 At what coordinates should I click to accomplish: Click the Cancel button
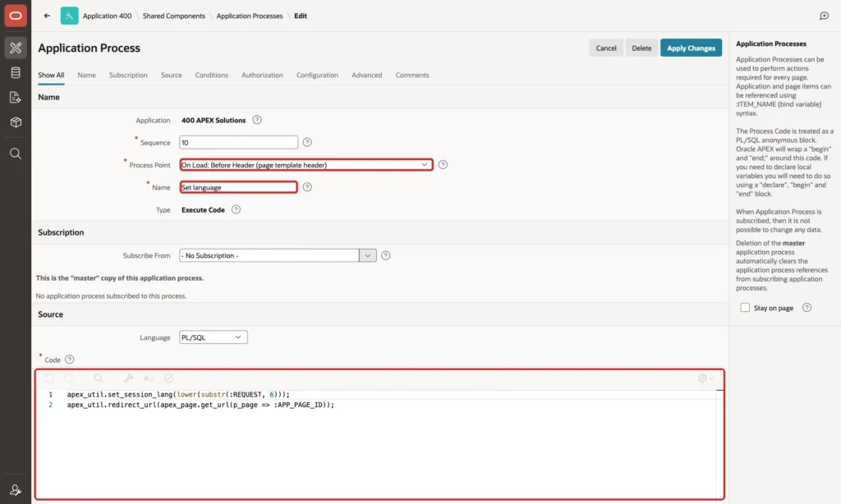[606, 48]
